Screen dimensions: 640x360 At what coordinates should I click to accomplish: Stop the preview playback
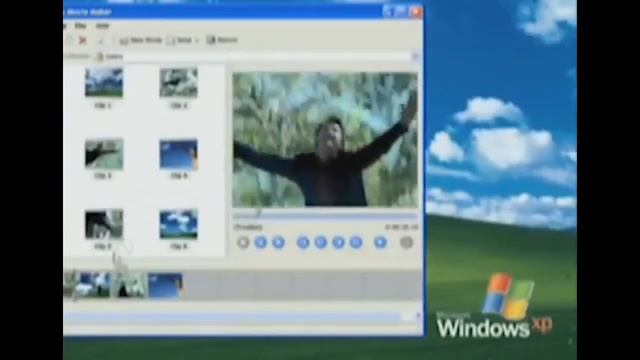click(x=278, y=242)
